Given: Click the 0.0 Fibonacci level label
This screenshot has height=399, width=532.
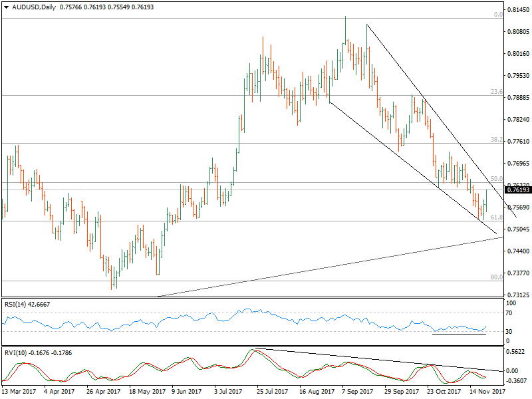Looking at the screenshot, I should click(497, 14).
